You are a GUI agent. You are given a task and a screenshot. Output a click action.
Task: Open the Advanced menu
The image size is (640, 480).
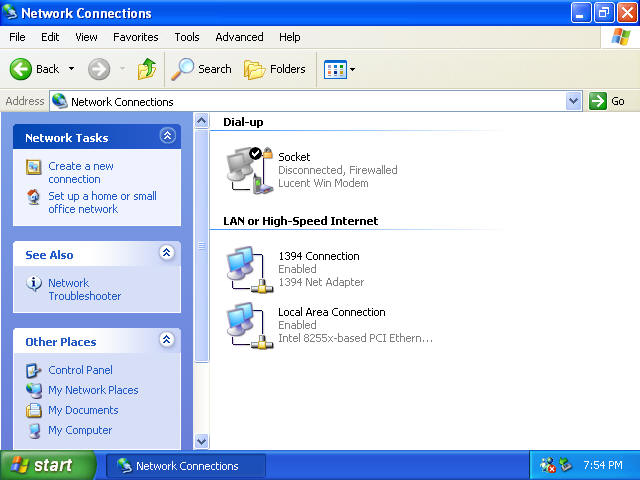coord(239,37)
